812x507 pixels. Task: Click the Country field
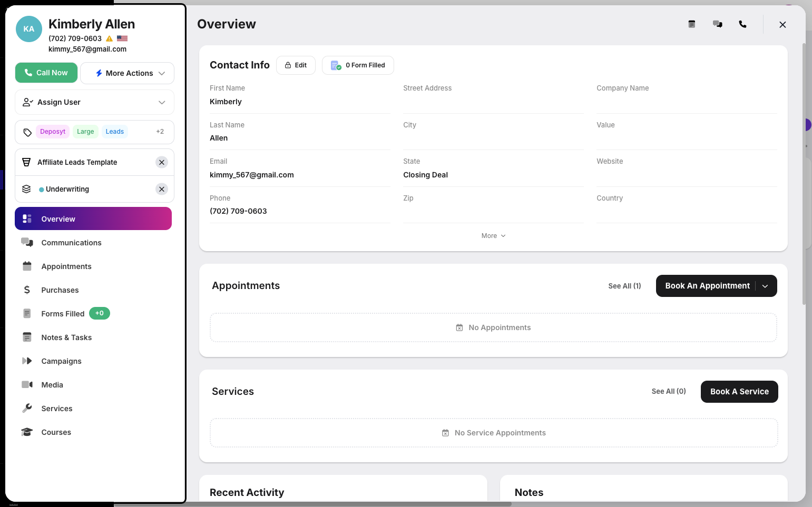687,208
